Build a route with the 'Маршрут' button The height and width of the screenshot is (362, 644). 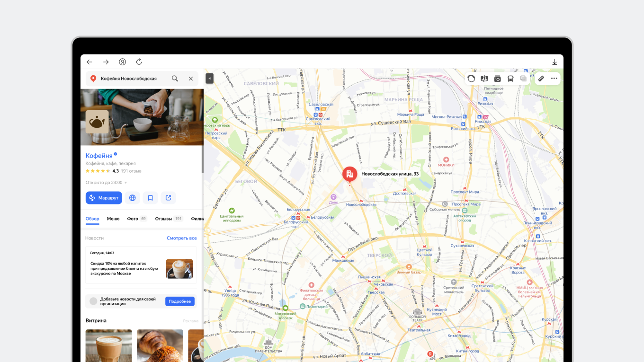[x=104, y=198]
